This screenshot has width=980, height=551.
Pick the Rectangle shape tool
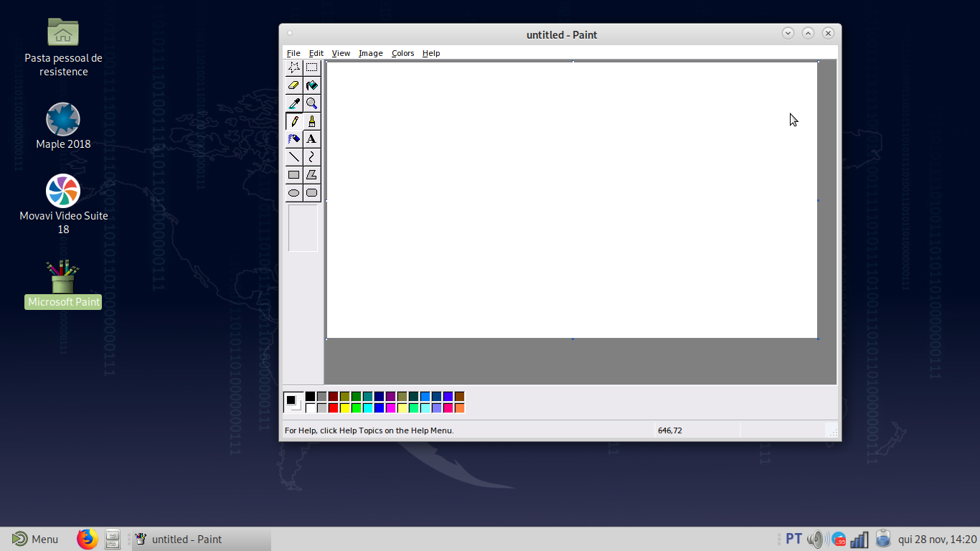294,175
